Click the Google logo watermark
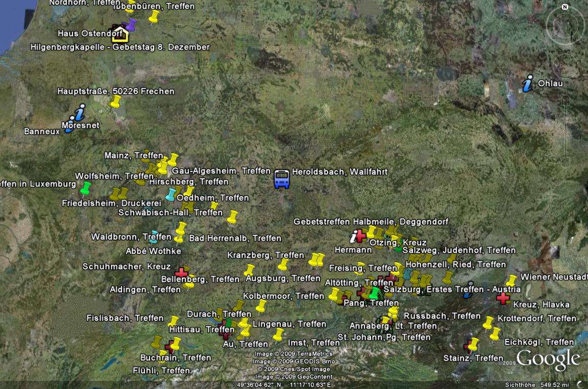Image resolution: width=588 pixels, height=389 pixels. pyautogui.click(x=548, y=359)
